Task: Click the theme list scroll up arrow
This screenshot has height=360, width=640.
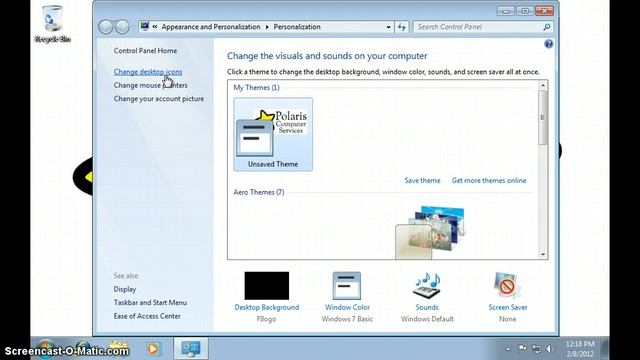Action: pyautogui.click(x=543, y=85)
